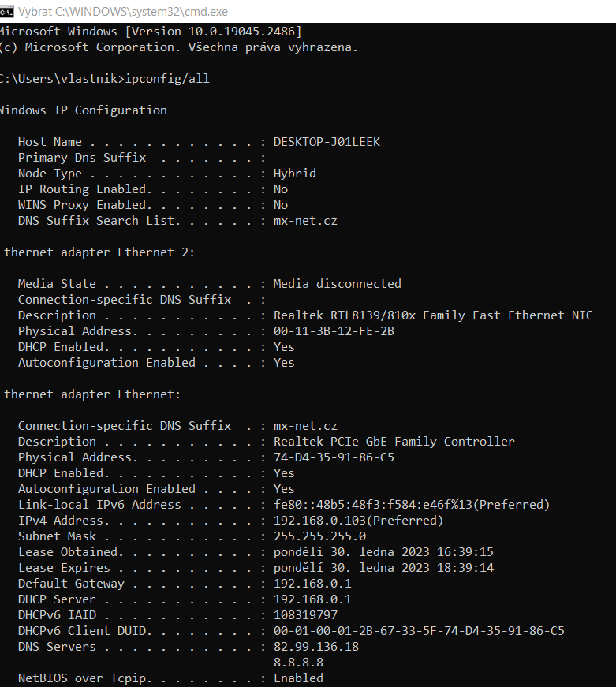616x687 pixels.
Task: Click the cmd.exe icon in title bar
Action: click(x=7, y=10)
